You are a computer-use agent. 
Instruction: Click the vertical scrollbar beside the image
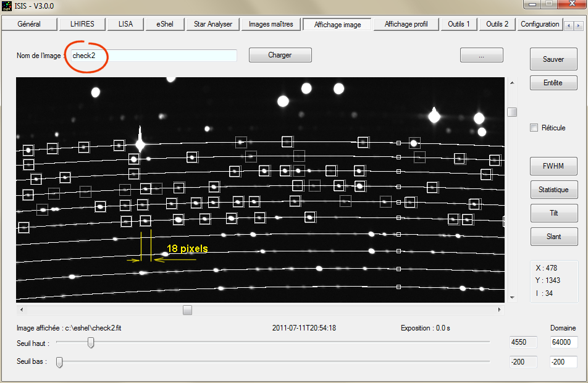(x=512, y=112)
